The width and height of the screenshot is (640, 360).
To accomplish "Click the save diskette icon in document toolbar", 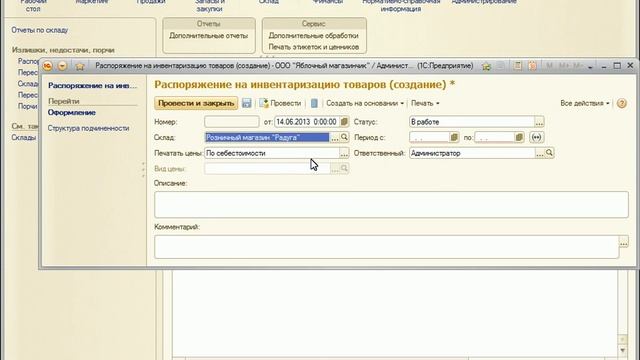I will pyautogui.click(x=247, y=103).
